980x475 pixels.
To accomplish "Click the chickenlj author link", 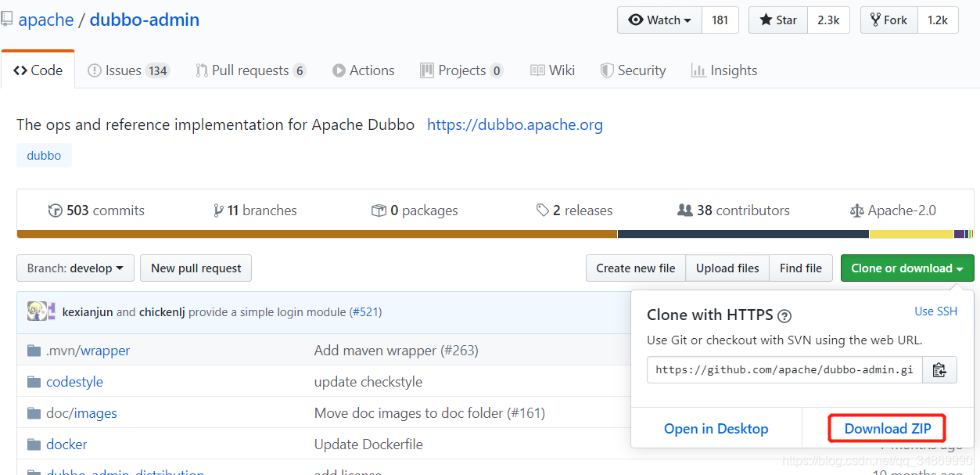I will pyautogui.click(x=162, y=312).
